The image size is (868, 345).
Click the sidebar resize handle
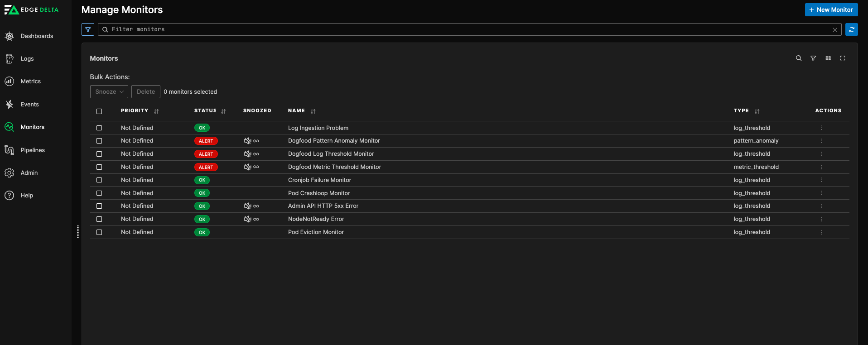(x=78, y=231)
